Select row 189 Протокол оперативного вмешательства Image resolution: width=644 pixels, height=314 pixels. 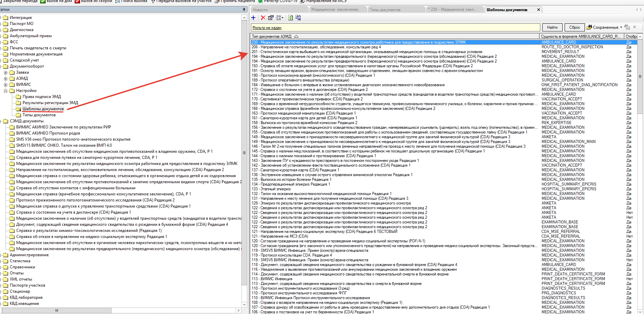pos(444,80)
